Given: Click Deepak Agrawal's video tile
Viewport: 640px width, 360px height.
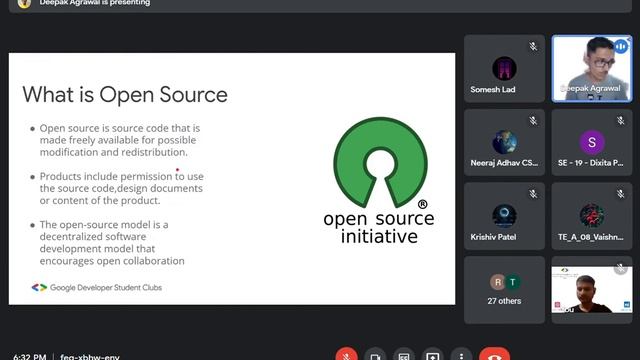Looking at the screenshot, I should (592, 69).
